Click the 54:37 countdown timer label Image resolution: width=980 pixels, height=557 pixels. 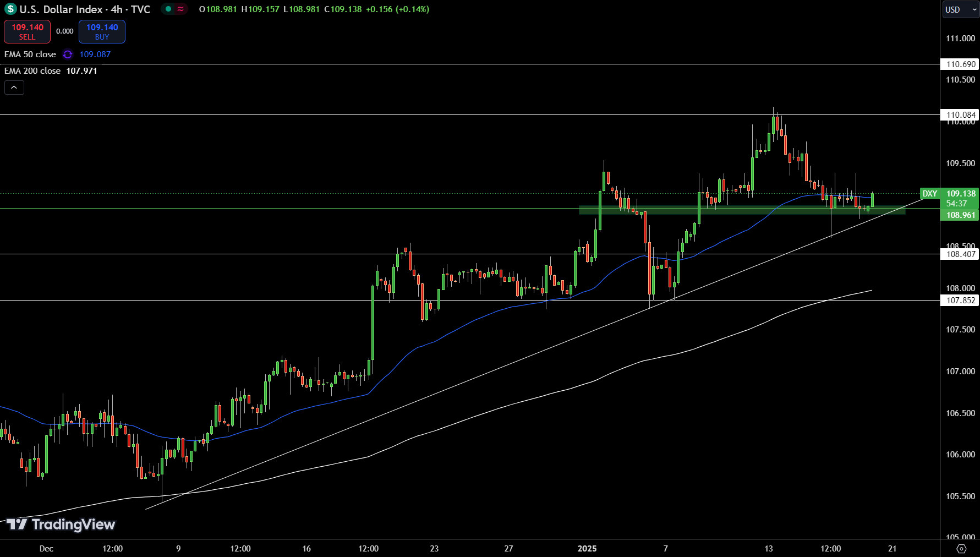[956, 204]
